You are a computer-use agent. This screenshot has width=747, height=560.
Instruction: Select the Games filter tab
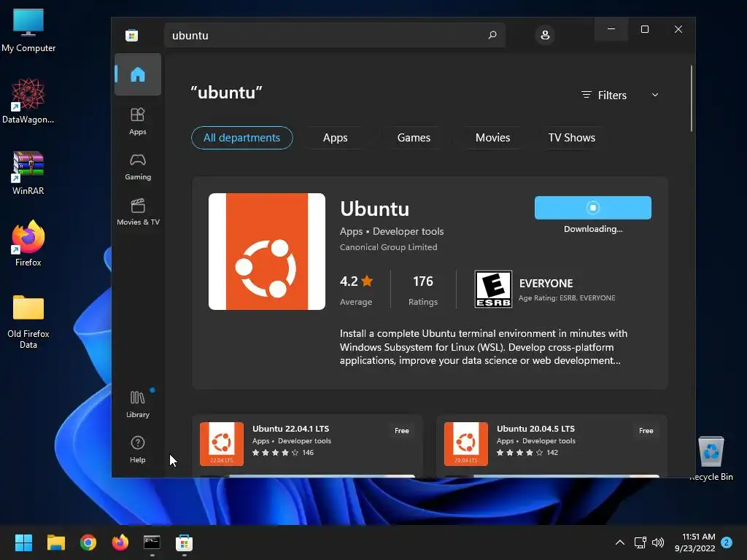414,138
